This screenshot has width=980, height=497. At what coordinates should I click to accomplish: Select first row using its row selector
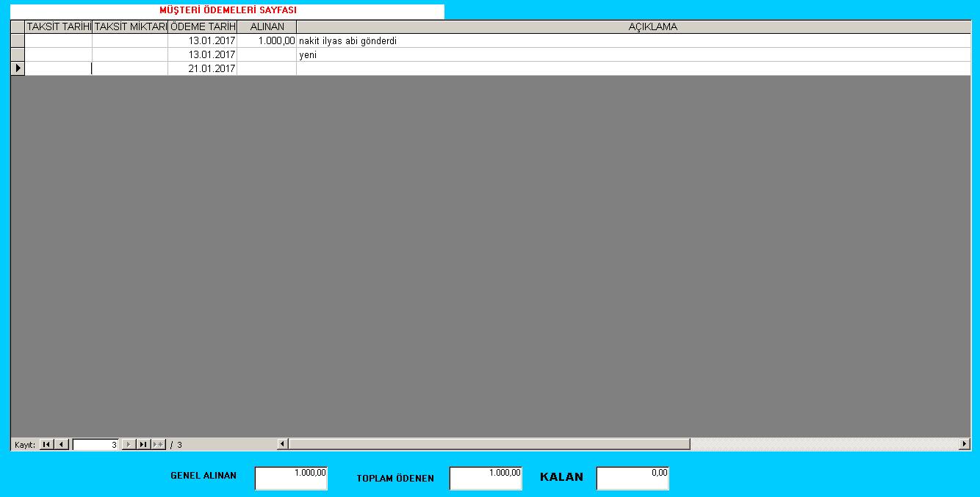[18, 40]
